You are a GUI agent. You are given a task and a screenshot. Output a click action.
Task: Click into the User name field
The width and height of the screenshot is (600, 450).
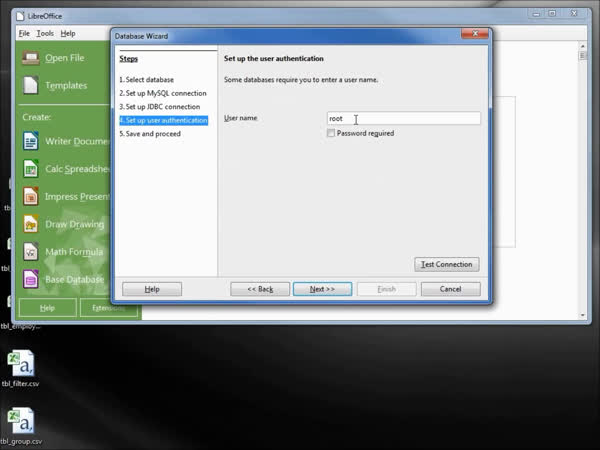click(x=404, y=118)
